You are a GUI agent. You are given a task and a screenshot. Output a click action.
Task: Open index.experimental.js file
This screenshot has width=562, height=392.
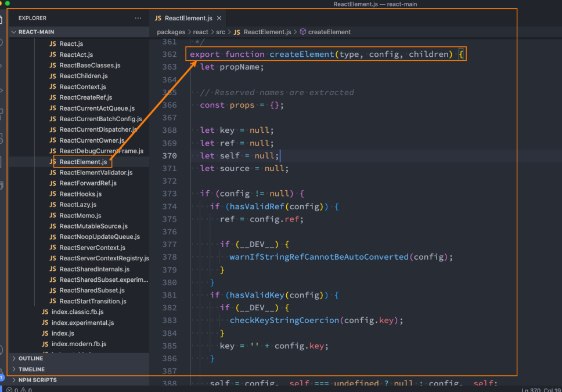[82, 322]
